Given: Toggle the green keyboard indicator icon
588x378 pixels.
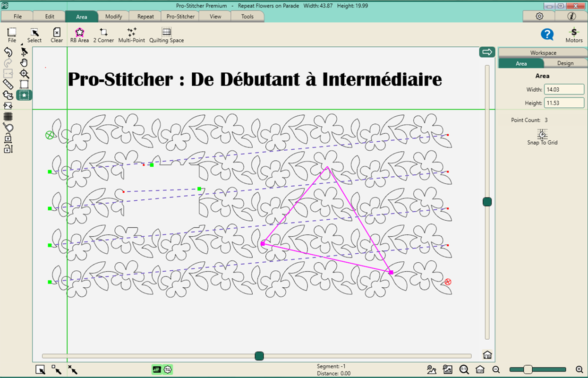Looking at the screenshot, I should (x=157, y=369).
